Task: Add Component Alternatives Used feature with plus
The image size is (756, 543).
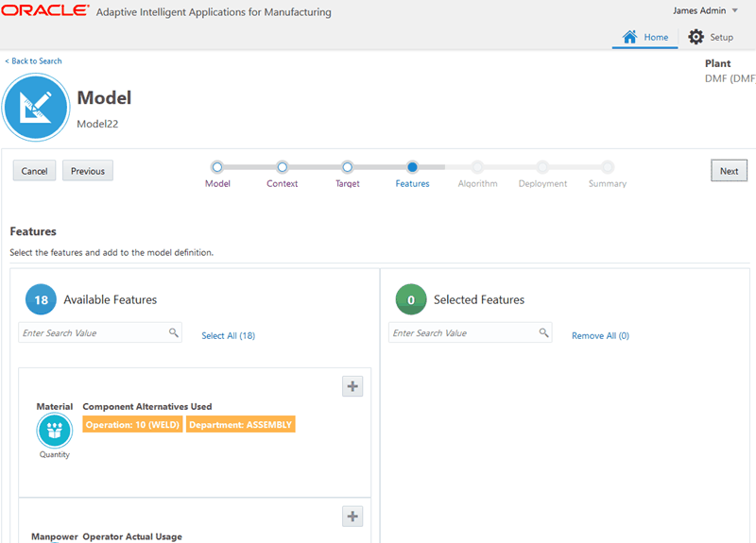Action: (x=352, y=386)
